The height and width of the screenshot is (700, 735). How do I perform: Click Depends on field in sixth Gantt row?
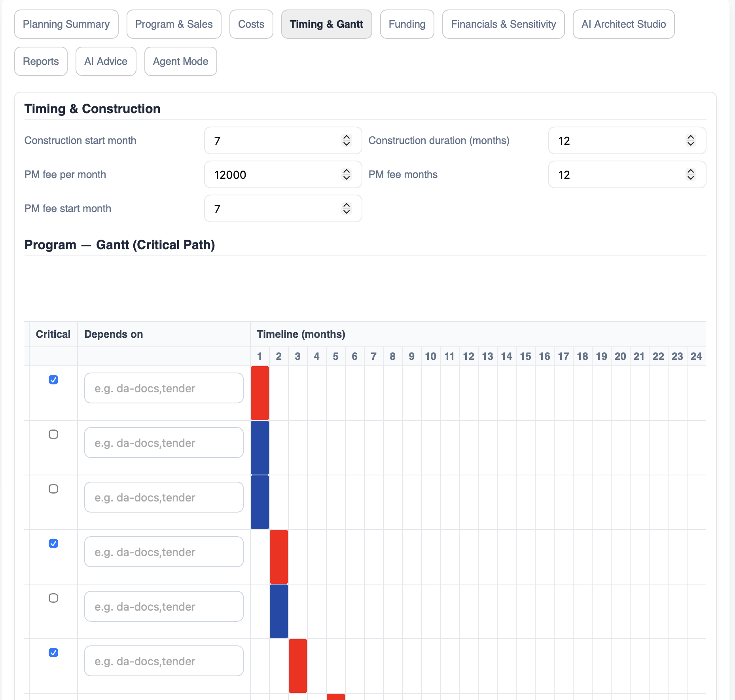(164, 661)
